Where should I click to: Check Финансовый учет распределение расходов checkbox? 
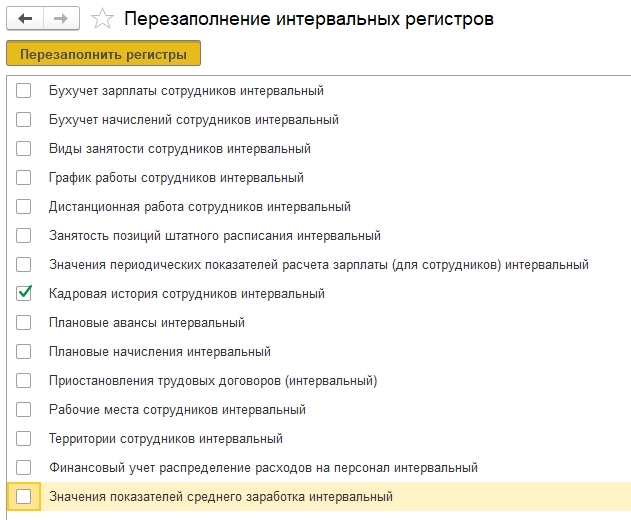(x=23, y=467)
